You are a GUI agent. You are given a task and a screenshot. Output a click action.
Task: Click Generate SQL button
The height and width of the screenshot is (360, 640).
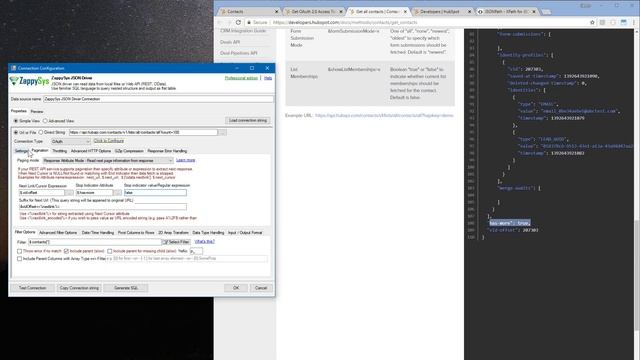[x=126, y=288]
